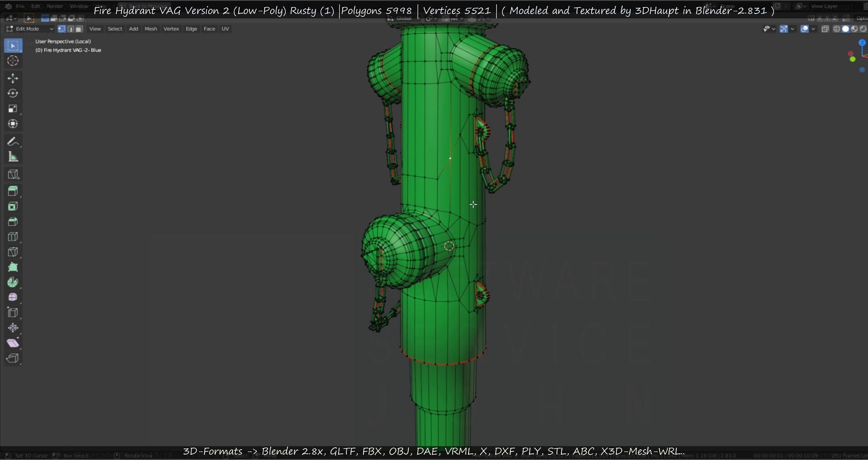868x460 pixels.
Task: Choose the Rip Region tool
Action: coord(13,358)
